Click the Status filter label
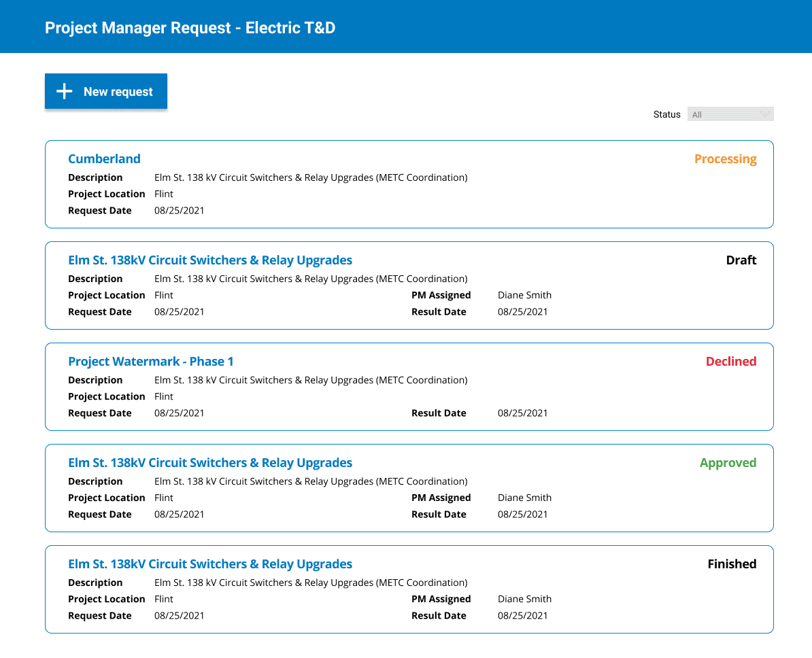 666,114
